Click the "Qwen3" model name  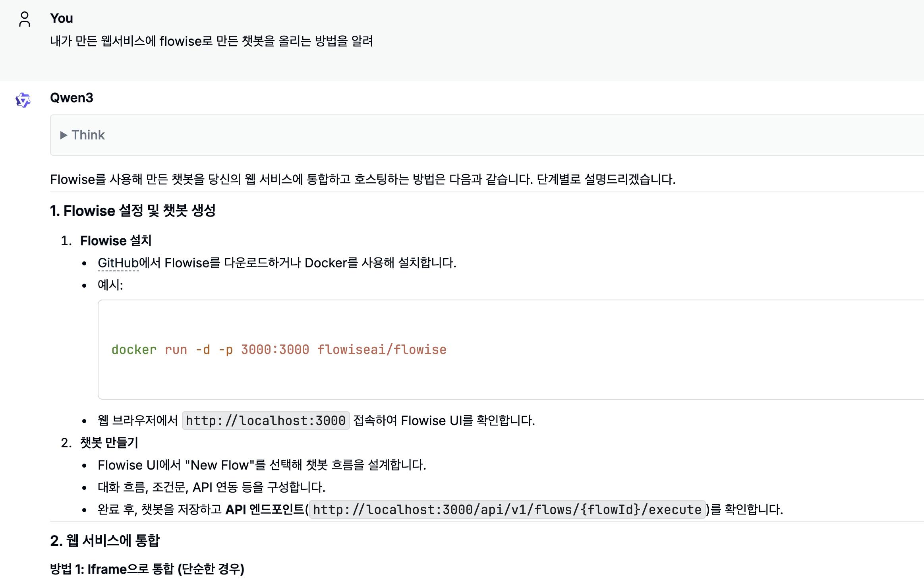(x=72, y=98)
